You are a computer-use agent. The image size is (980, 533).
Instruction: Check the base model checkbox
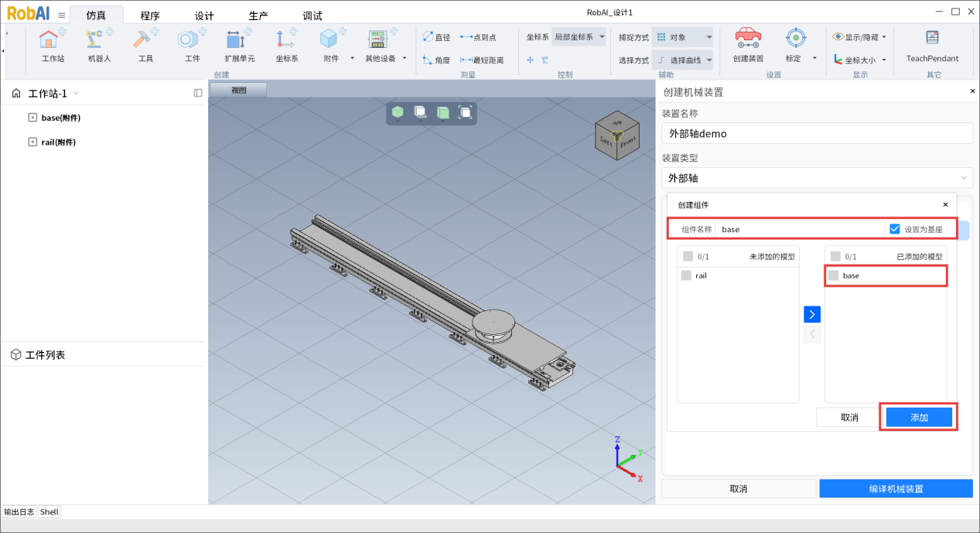[x=834, y=275]
